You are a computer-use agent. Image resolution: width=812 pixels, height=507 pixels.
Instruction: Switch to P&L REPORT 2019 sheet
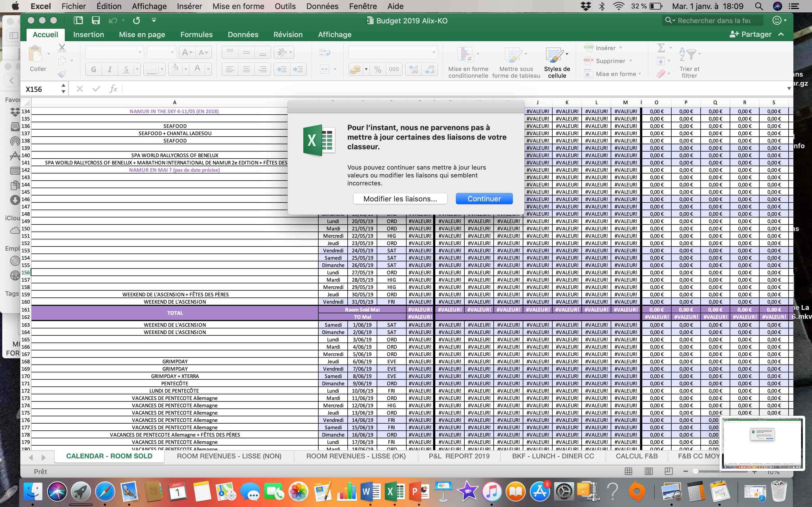(x=459, y=456)
